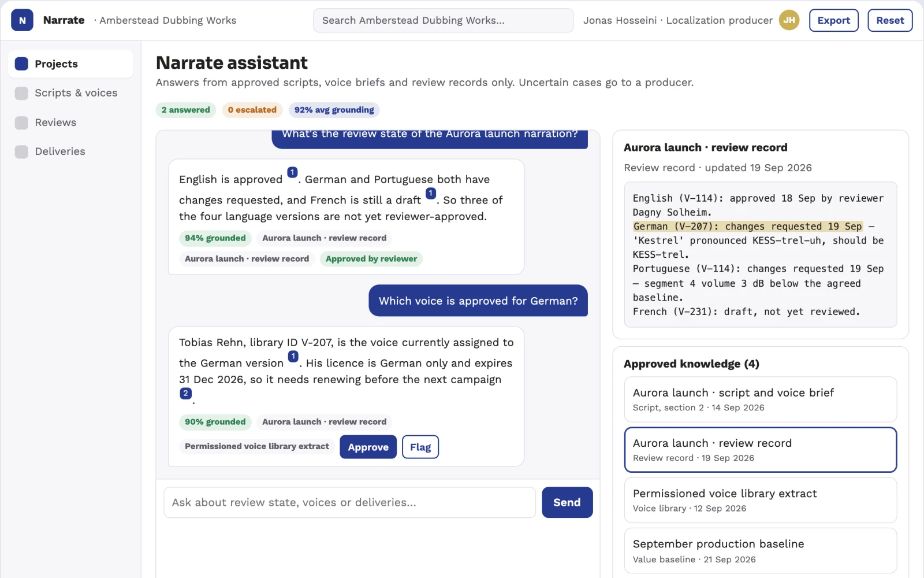Open "Aurora launch · script and voice brief" card

(x=761, y=399)
